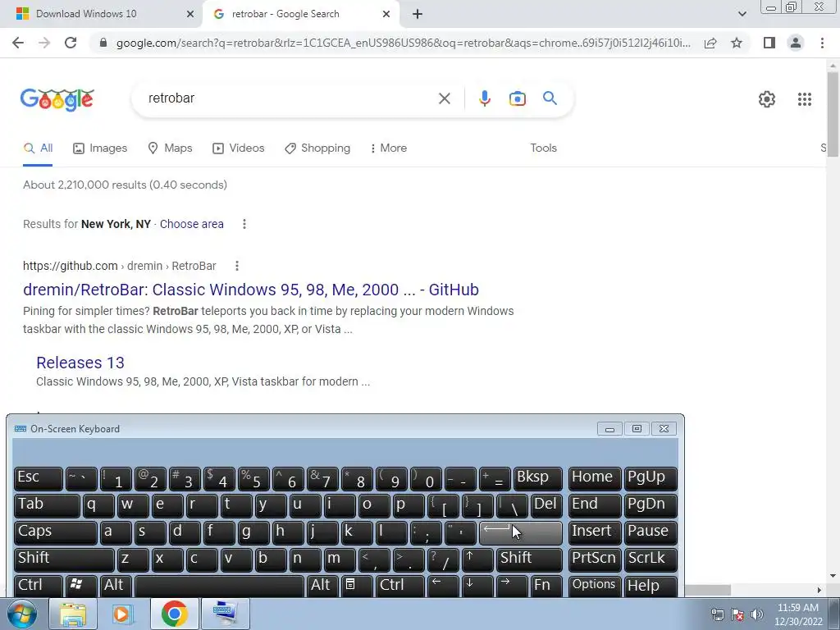Open tab search dropdown chevron
This screenshot has width=840, height=630.
(x=742, y=15)
